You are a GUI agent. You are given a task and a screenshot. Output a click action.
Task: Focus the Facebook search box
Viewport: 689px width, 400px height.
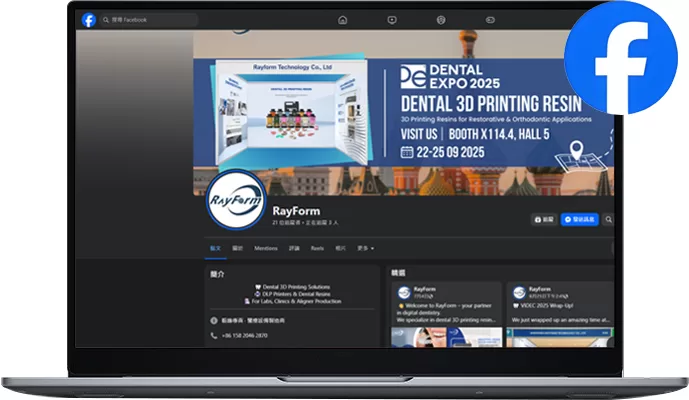149,20
